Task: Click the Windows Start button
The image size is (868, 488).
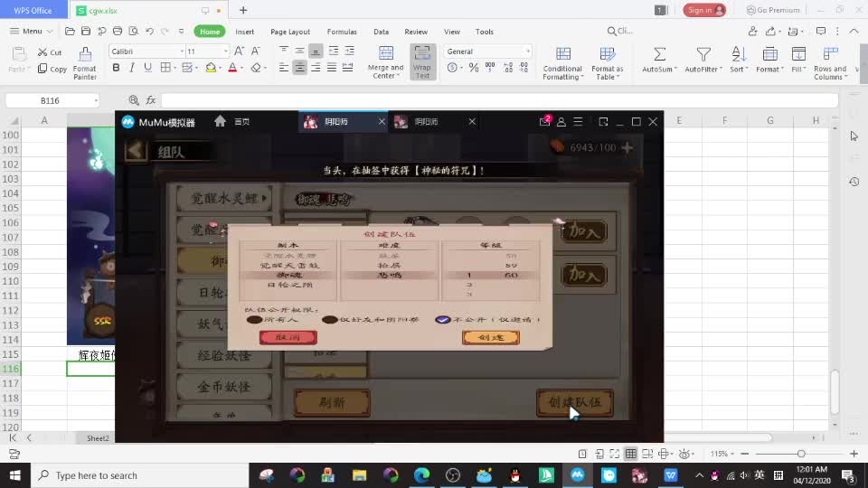Action: (x=15, y=475)
